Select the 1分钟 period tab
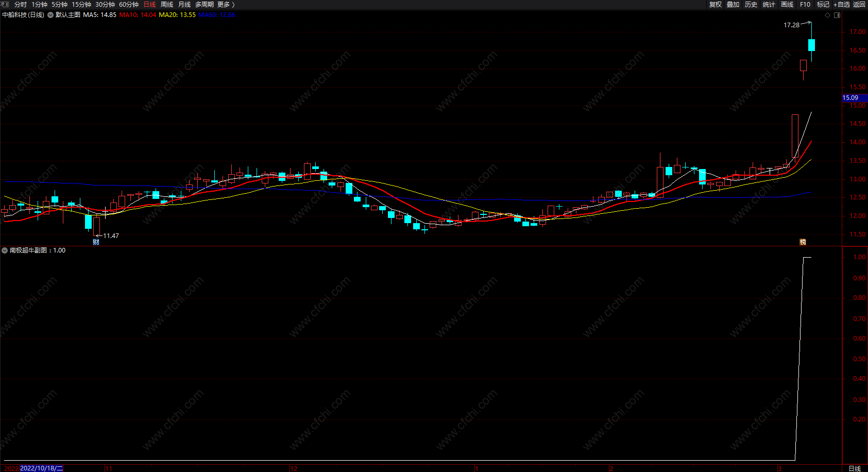Viewport: 868px width, 472px height. click(39, 4)
